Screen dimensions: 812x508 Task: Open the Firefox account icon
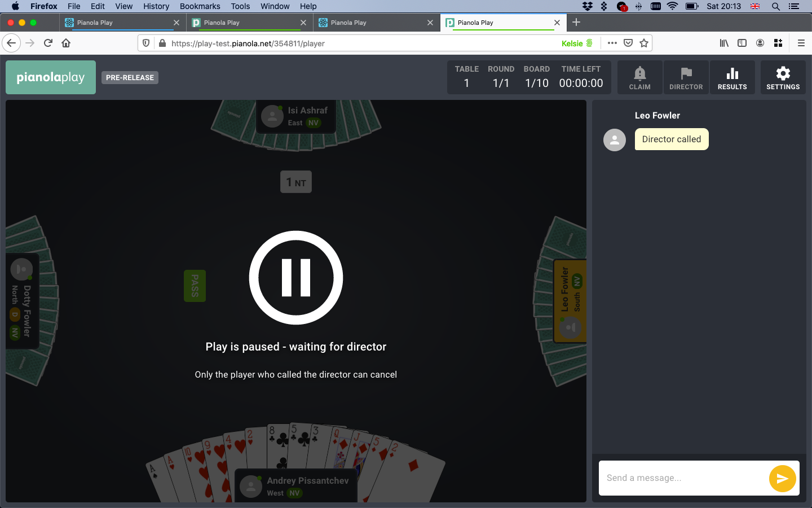(x=760, y=43)
